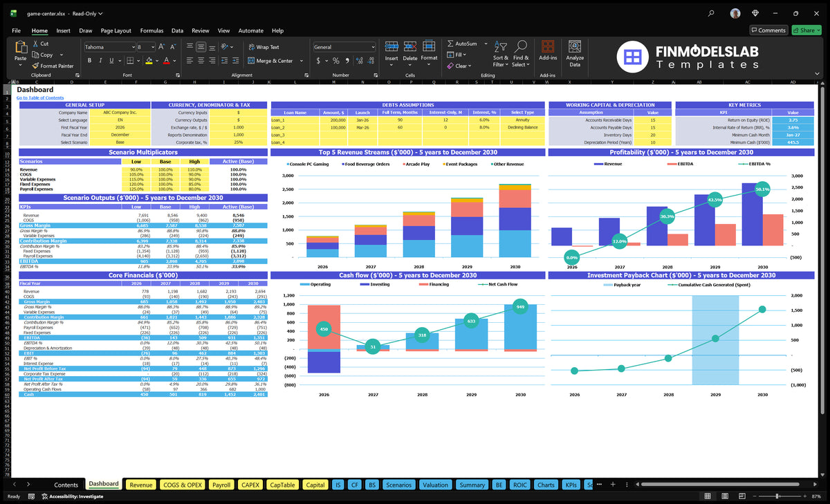Increase font size with the larger A icon

click(x=163, y=46)
